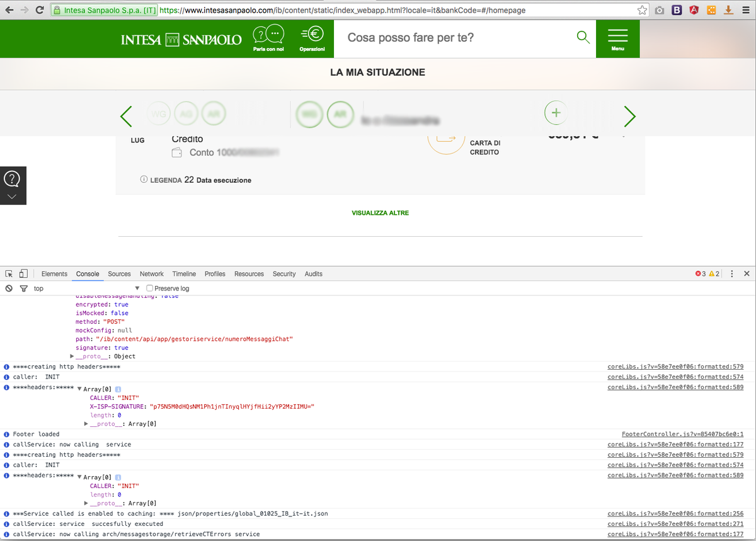The height and width of the screenshot is (541, 756).
Task: Expand __proto__: Array[0] below X-ISP-SIGNATURE
Action: coord(86,424)
